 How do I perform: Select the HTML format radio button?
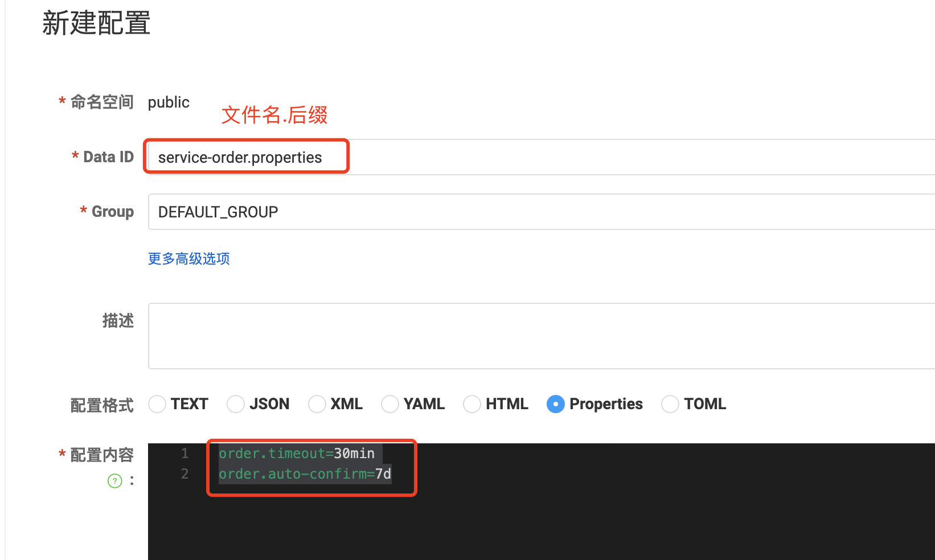click(472, 404)
